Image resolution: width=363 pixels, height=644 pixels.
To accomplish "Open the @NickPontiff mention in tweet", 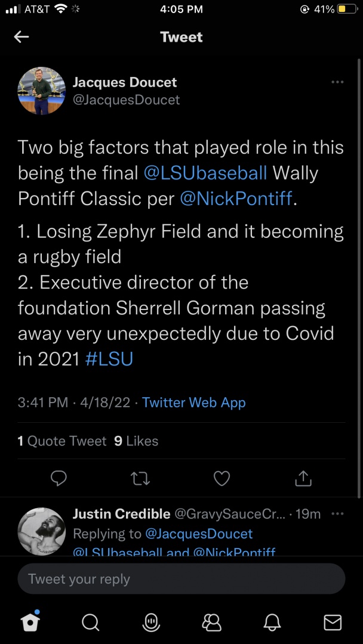I will click(236, 199).
